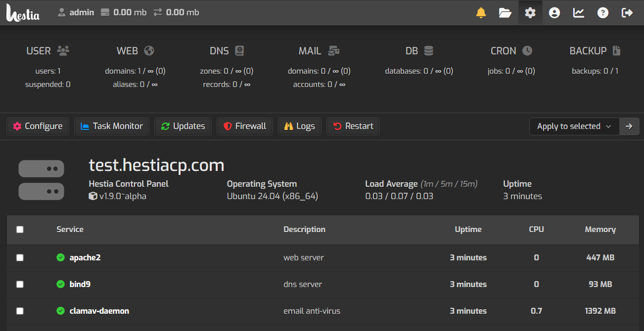The image size is (644, 331).
Task: Click the Memory column header
Action: click(x=600, y=229)
